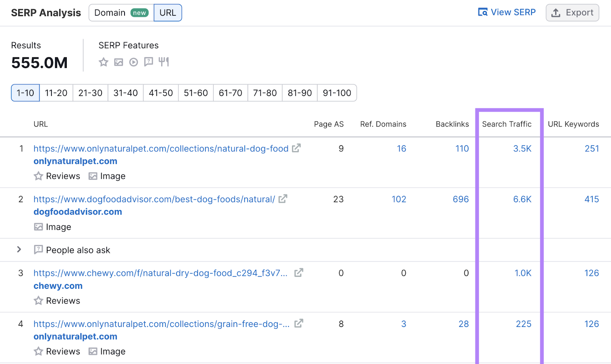Screen dimensions: 611x364
Task: Open external link icon for dogfoodadvisor URL
Action: [x=283, y=199]
